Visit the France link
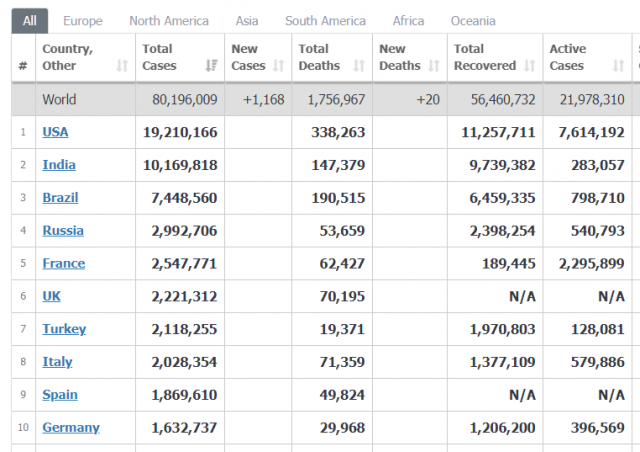This screenshot has width=640, height=452. (x=64, y=263)
